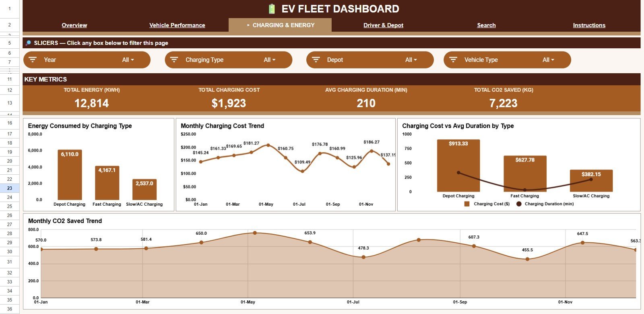Click the 647.5 data label on CO2 chart
This screenshot has height=314, width=644.
pos(582,233)
